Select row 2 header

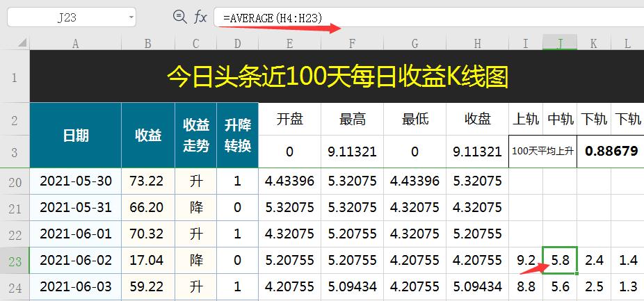tap(15, 119)
